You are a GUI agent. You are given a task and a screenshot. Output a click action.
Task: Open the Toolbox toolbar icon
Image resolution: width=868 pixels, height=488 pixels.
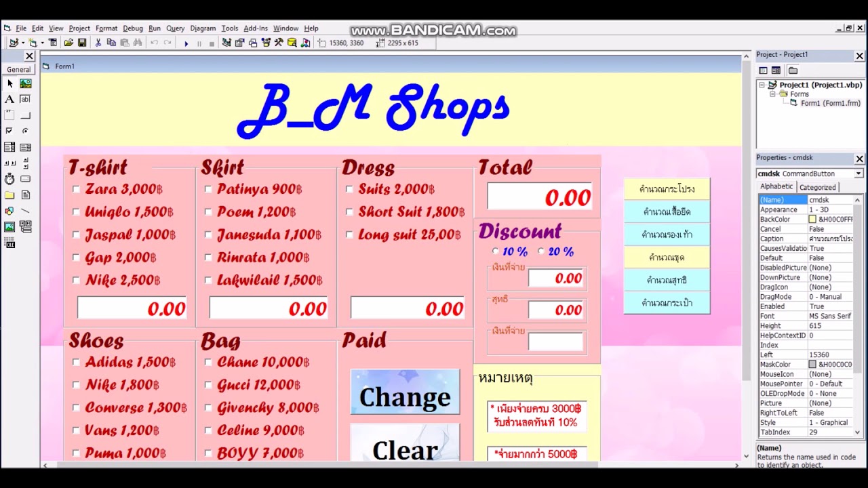[279, 43]
